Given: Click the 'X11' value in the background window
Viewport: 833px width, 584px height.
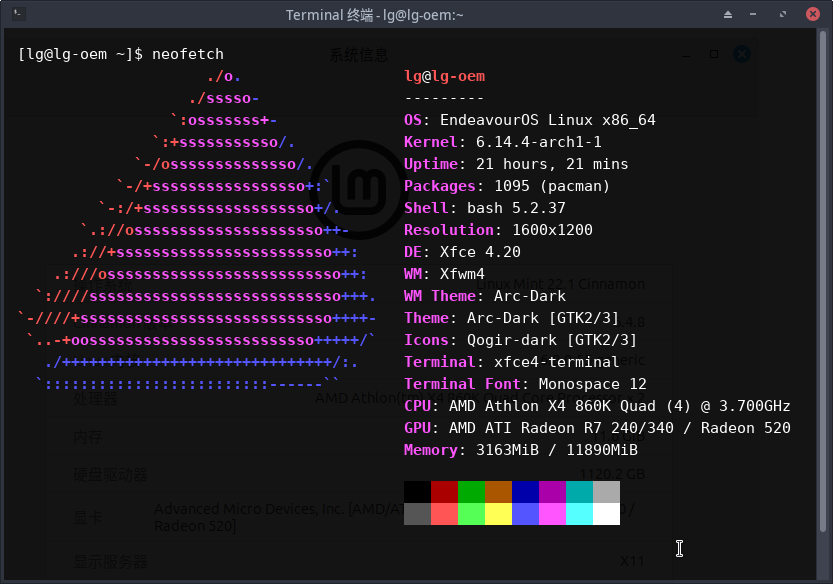Looking at the screenshot, I should (632, 561).
